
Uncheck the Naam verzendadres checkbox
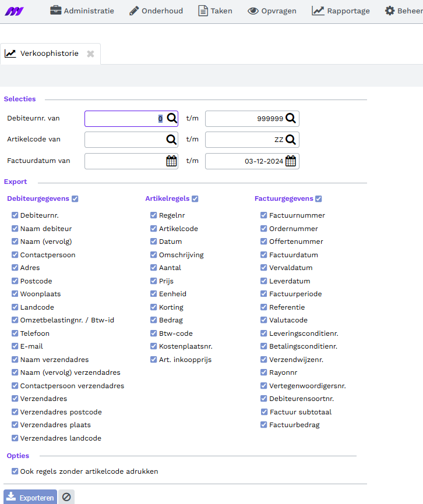point(15,359)
